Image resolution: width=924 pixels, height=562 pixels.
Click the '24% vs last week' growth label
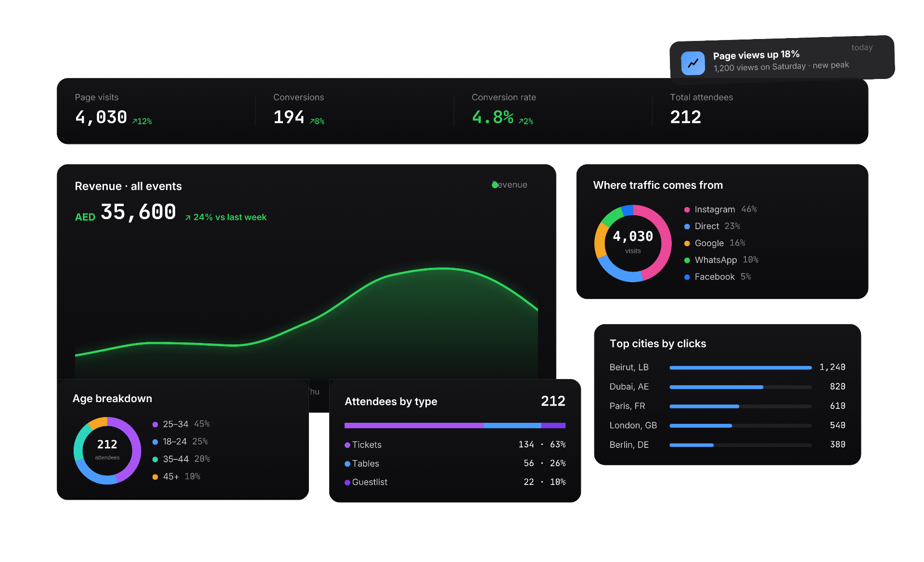coord(226,217)
